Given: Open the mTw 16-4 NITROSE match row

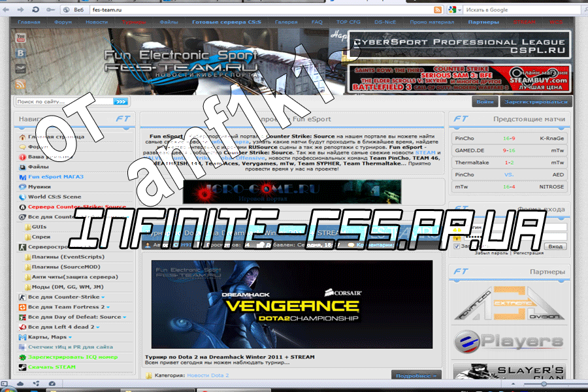Looking at the screenshot, I should (509, 187).
